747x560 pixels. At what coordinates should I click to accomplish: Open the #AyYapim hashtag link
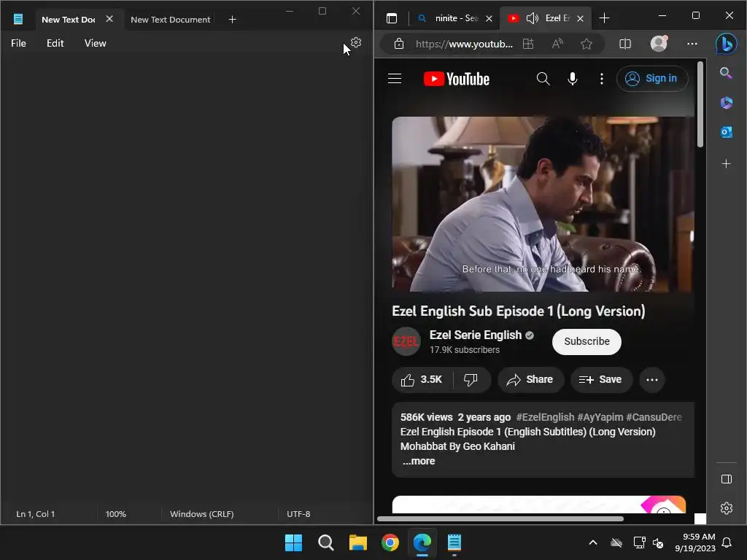pos(600,417)
